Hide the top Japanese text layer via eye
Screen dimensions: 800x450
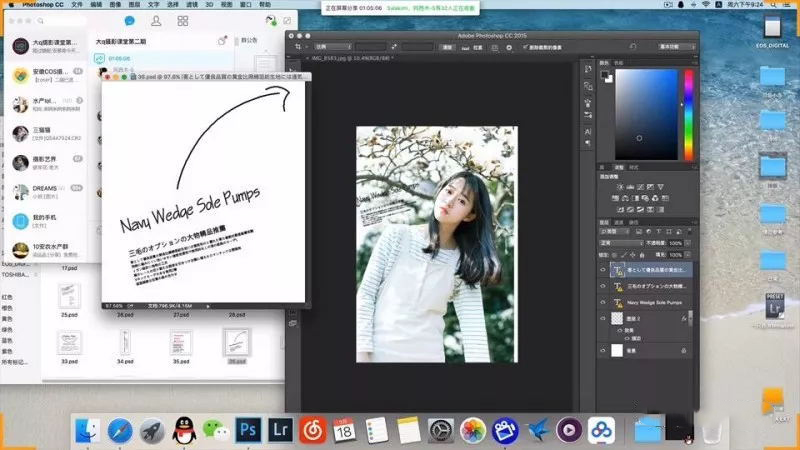[603, 270]
